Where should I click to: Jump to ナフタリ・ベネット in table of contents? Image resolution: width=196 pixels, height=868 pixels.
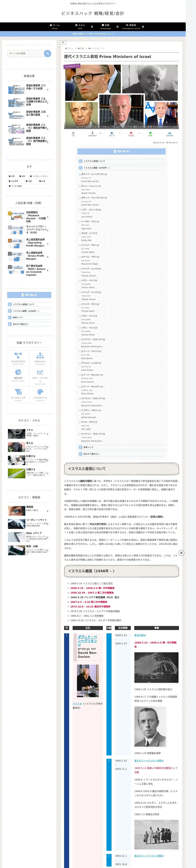point(91,410)
